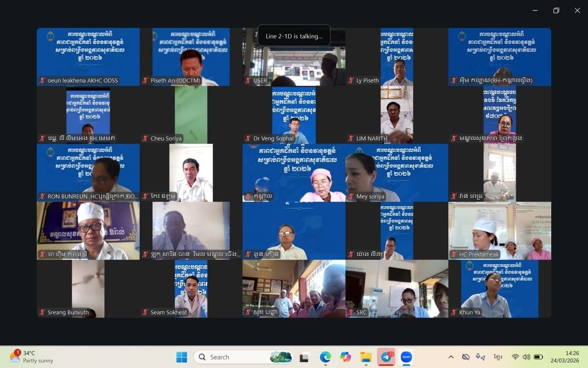
Task: Launch Microsoft Edge from the taskbar
Action: 325,357
